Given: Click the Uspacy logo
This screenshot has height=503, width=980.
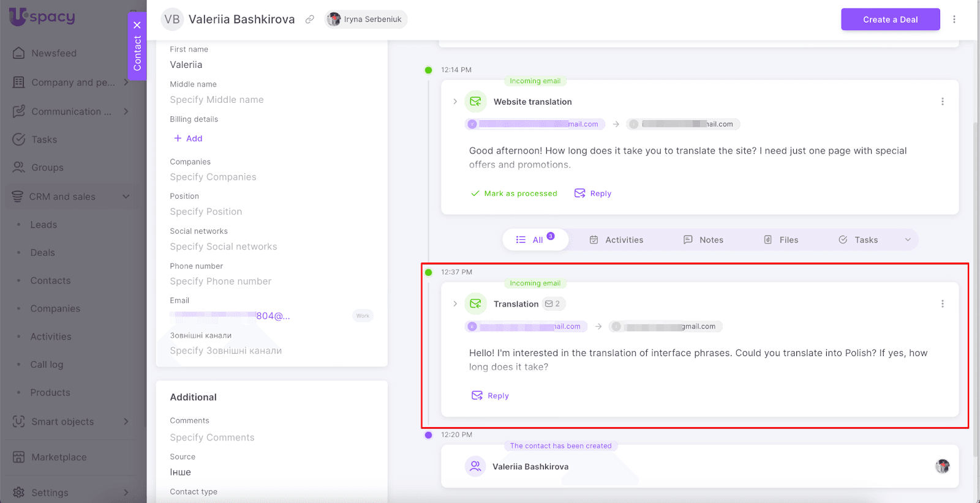Looking at the screenshot, I should click(42, 17).
